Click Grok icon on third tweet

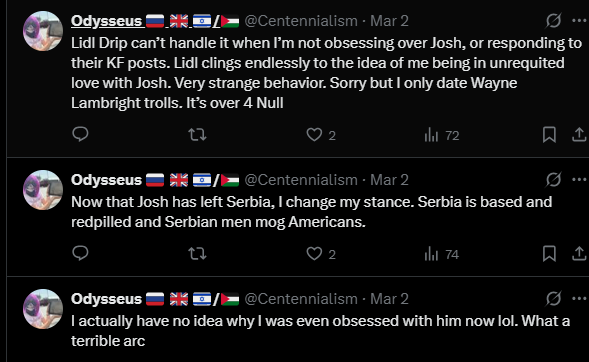[554, 299]
